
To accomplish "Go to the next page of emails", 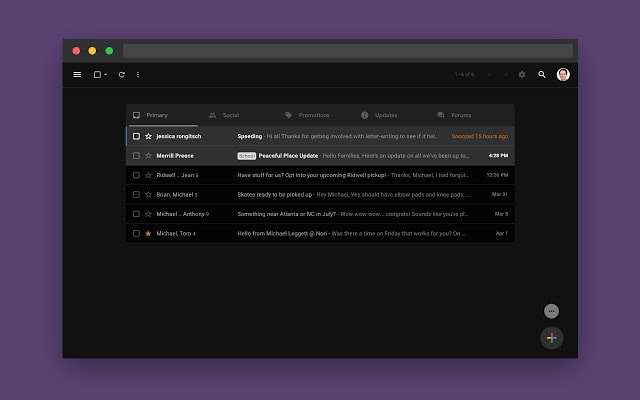I will [x=505, y=74].
